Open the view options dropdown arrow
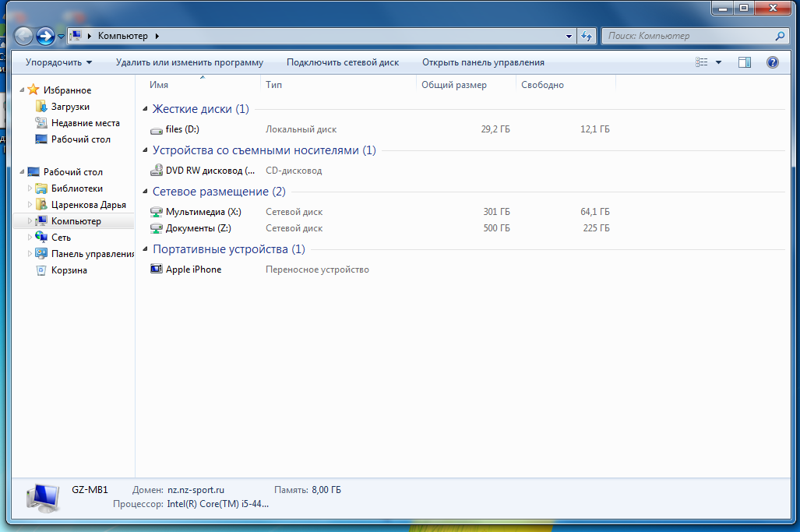This screenshot has width=800, height=532. point(718,62)
